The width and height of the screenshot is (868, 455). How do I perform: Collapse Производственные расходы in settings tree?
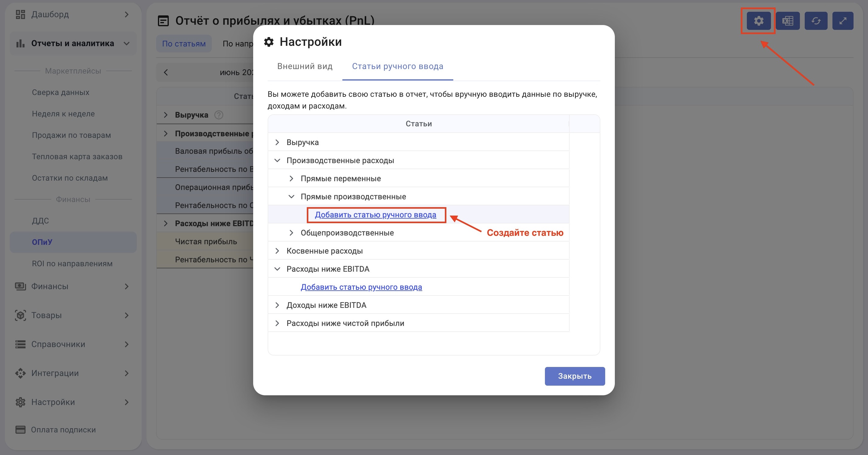[277, 160]
